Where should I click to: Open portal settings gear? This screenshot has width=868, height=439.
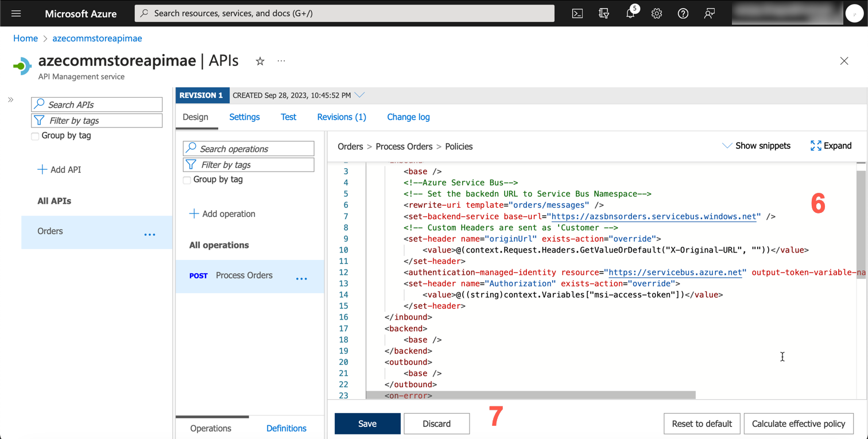pyautogui.click(x=657, y=13)
